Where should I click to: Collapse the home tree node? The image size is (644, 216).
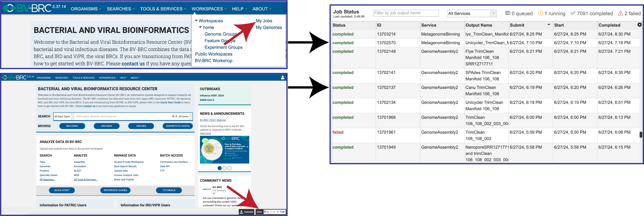(200, 27)
